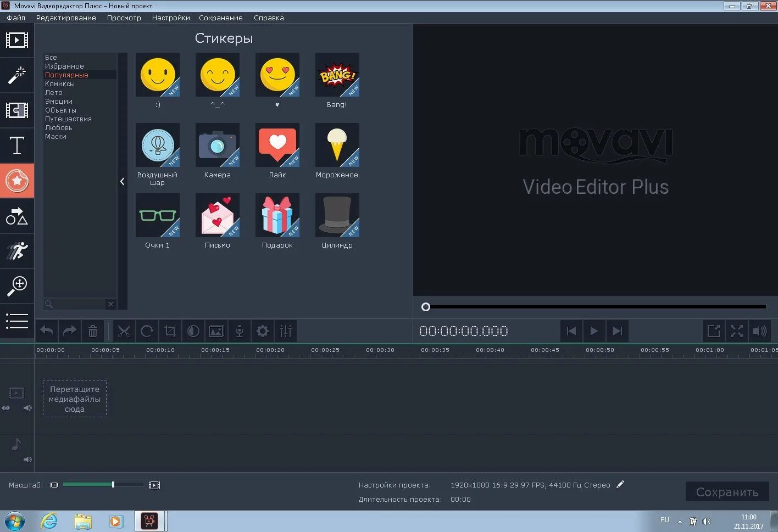The width and height of the screenshot is (778, 532).
Task: Skip to next frame button
Action: click(617, 331)
